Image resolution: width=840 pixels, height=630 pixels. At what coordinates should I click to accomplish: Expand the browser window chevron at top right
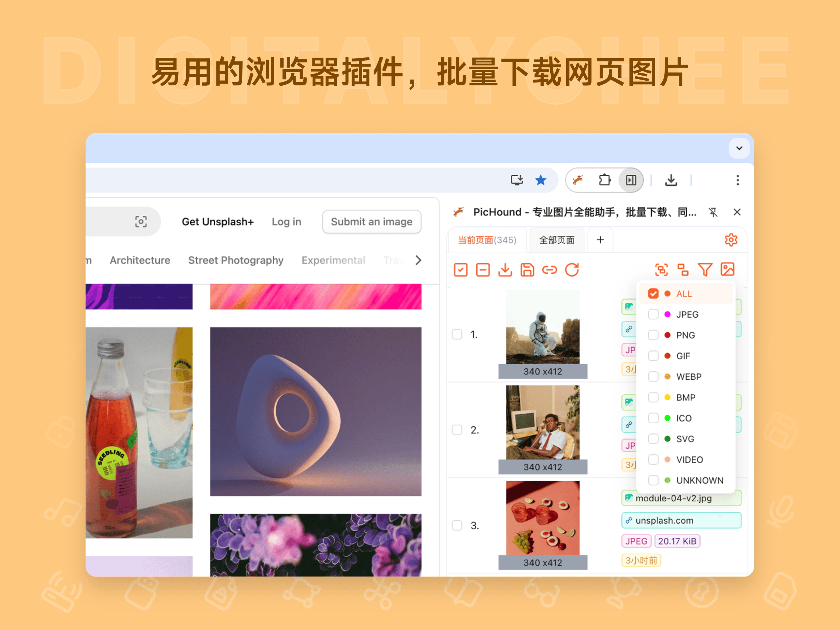click(739, 148)
